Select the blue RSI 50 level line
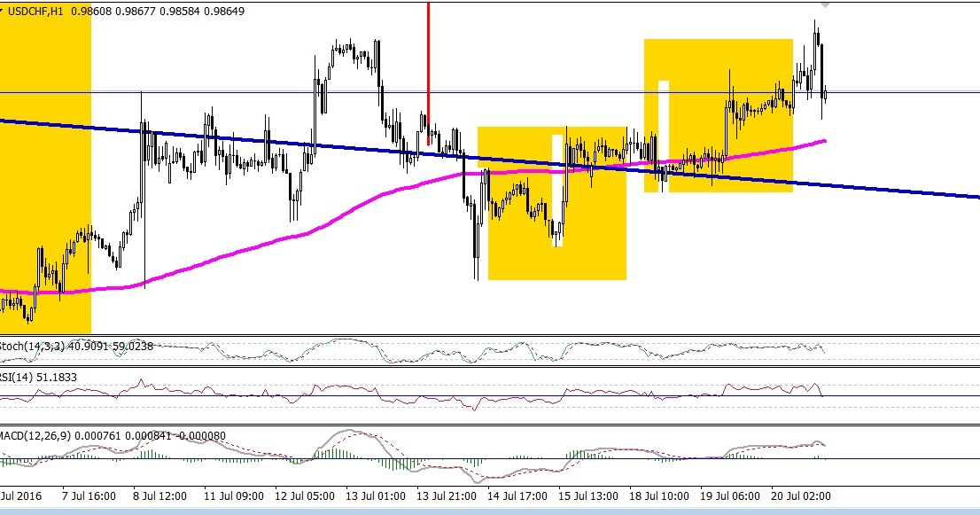 pos(490,396)
